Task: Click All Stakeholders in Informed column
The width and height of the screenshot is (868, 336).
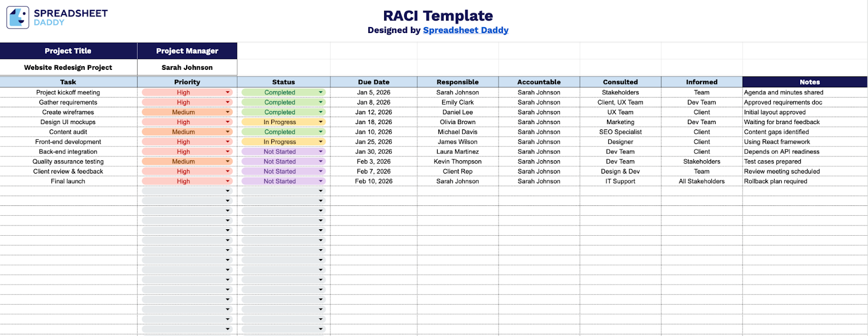Action: 702,181
